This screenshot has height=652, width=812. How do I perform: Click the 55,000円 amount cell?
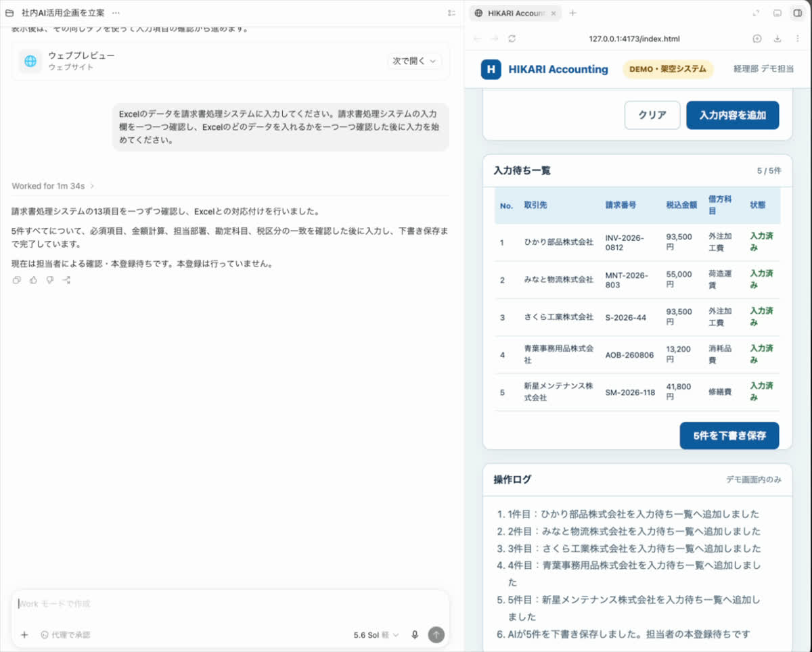(679, 280)
